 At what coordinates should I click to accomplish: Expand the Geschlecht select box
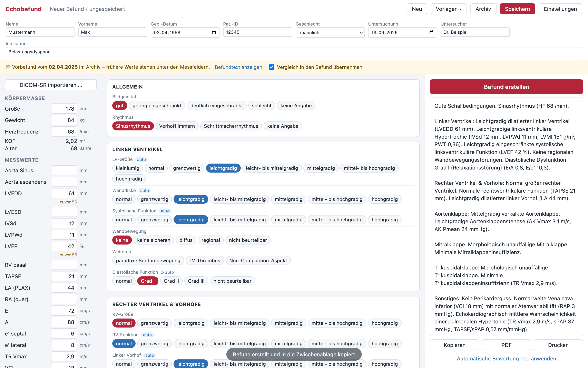(330, 33)
